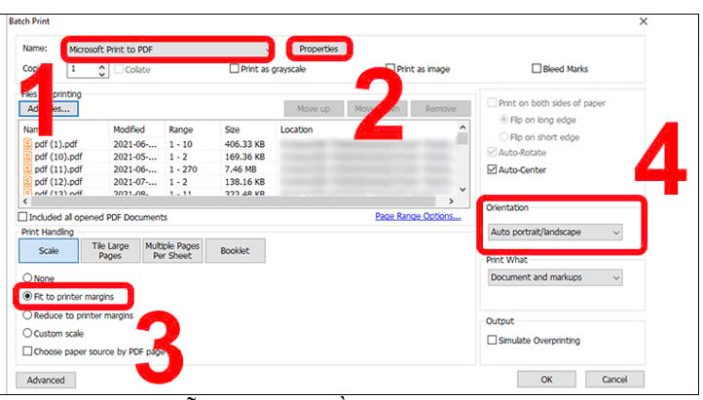Click file list scroll left arrow
This screenshot has width=703, height=400.
pos(25,201)
